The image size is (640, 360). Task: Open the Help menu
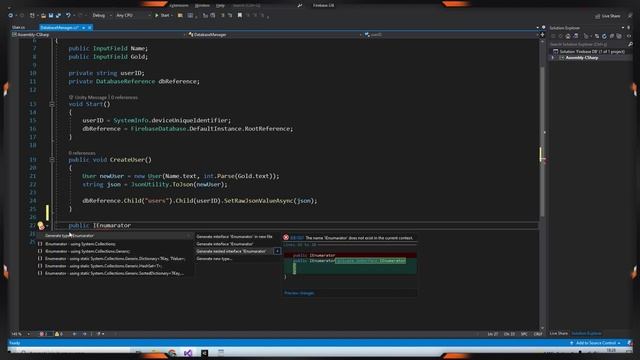[x=220, y=5]
